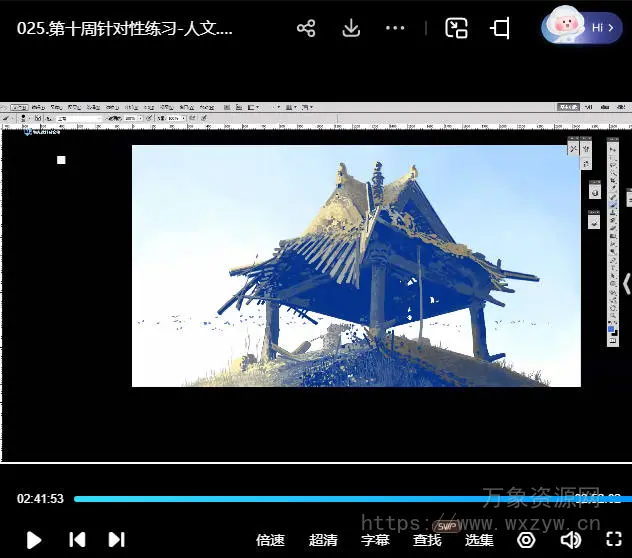Click the circular target settings icon

pyautogui.click(x=526, y=540)
